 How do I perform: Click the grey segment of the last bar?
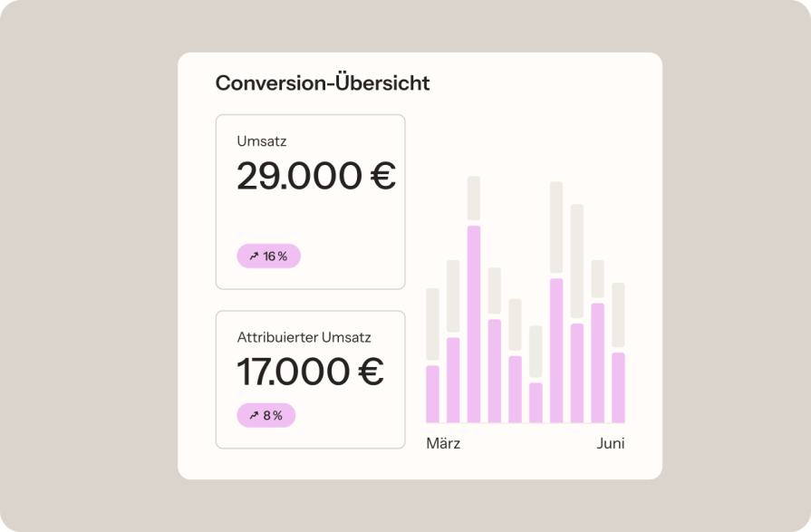click(x=618, y=316)
